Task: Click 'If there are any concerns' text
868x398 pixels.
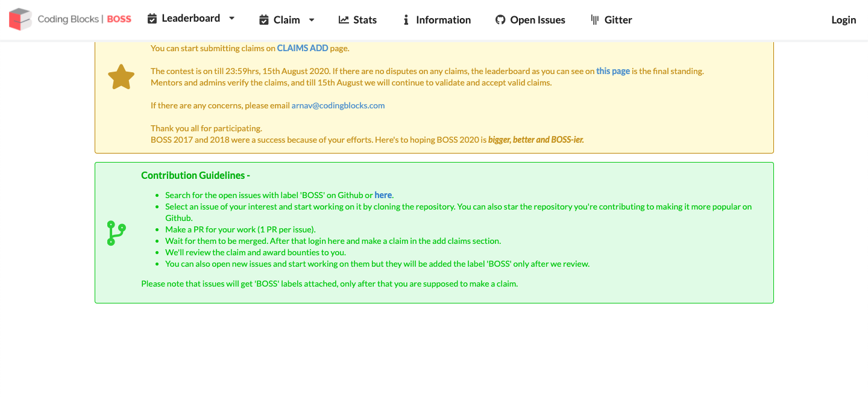Action: pos(220,105)
